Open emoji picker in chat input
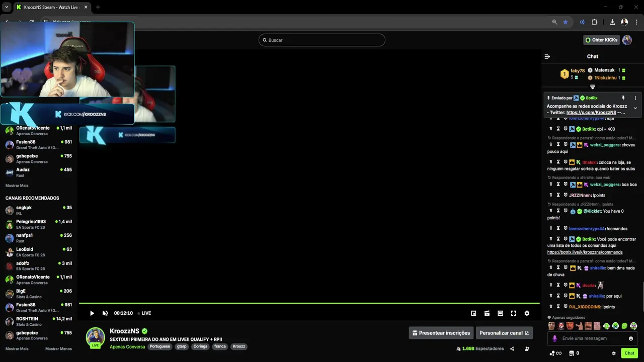Image resolution: width=644 pixels, height=362 pixels. (631, 338)
